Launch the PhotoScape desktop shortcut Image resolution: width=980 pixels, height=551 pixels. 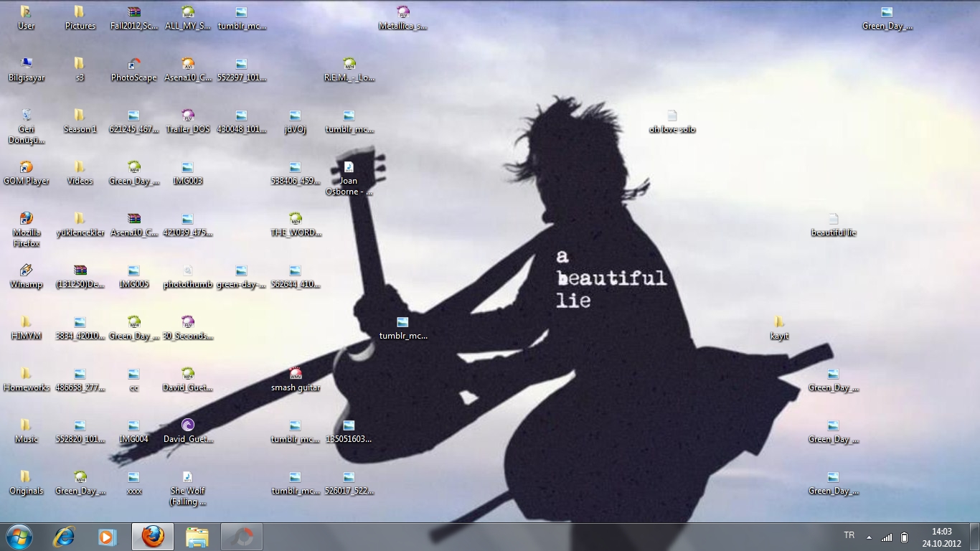click(x=133, y=70)
